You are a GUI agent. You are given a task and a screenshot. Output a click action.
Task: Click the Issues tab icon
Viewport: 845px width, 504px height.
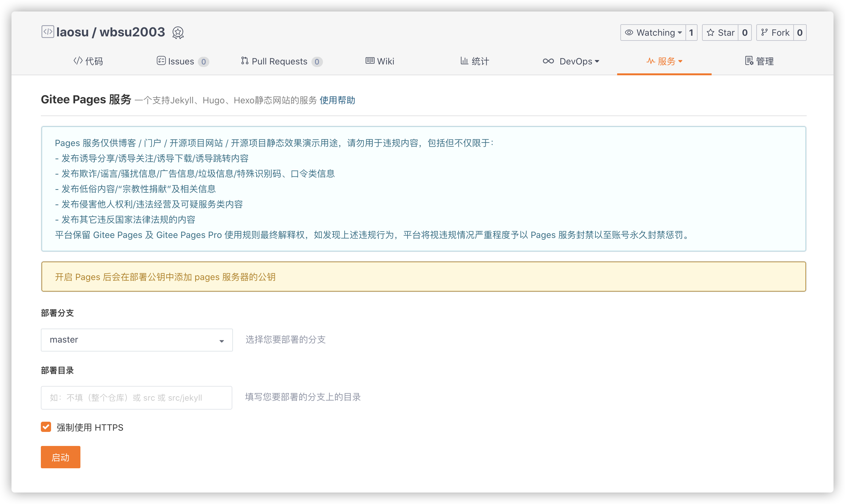coord(161,61)
